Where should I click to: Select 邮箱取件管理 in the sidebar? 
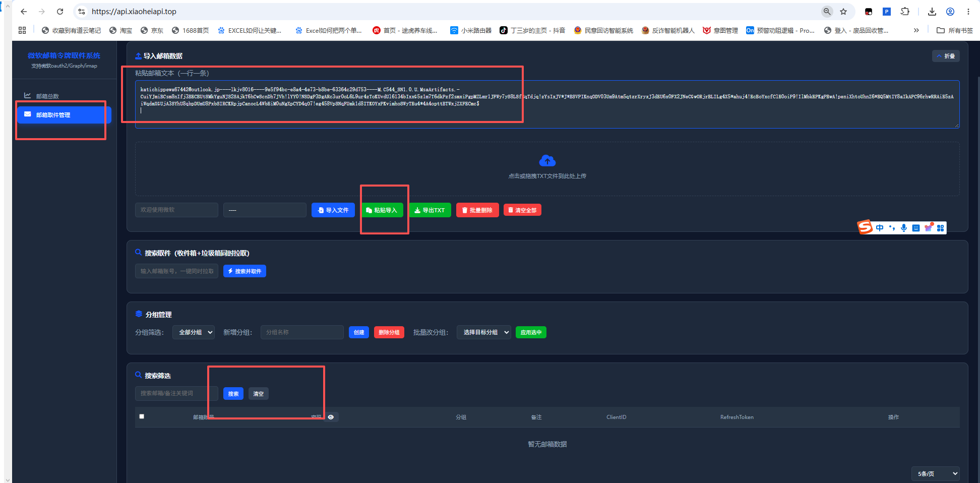click(64, 115)
